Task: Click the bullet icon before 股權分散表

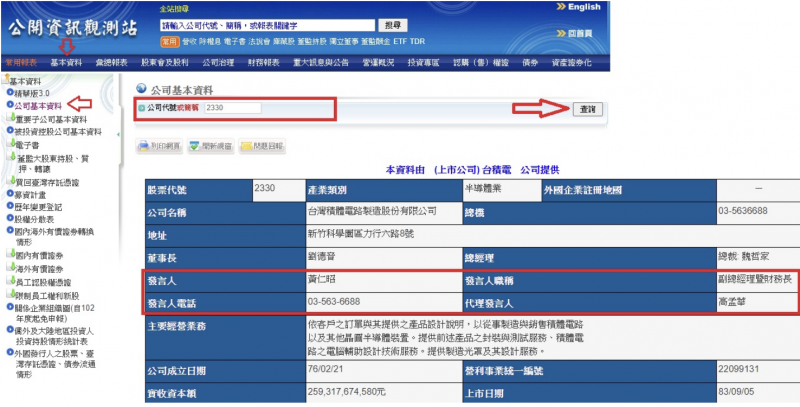Action: coord(10,218)
